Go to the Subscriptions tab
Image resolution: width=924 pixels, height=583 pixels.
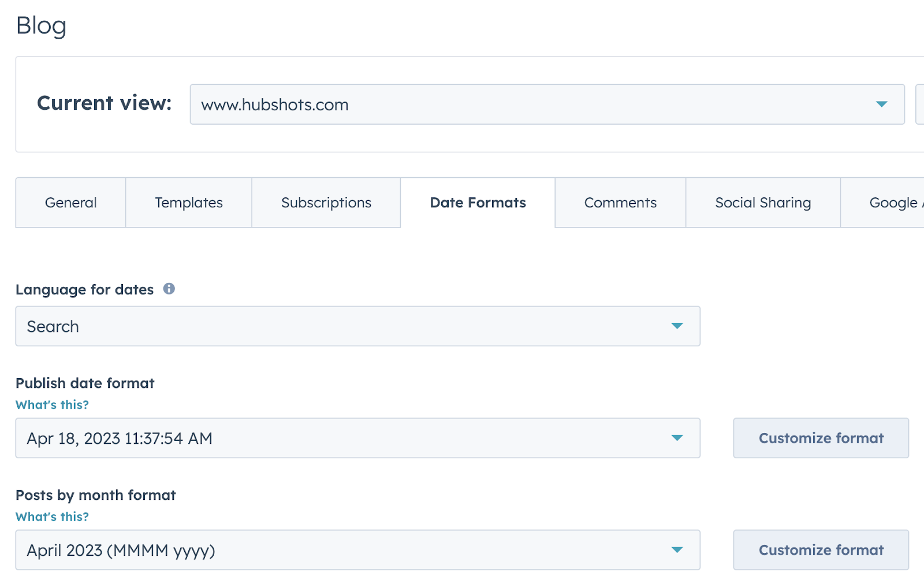[326, 203]
